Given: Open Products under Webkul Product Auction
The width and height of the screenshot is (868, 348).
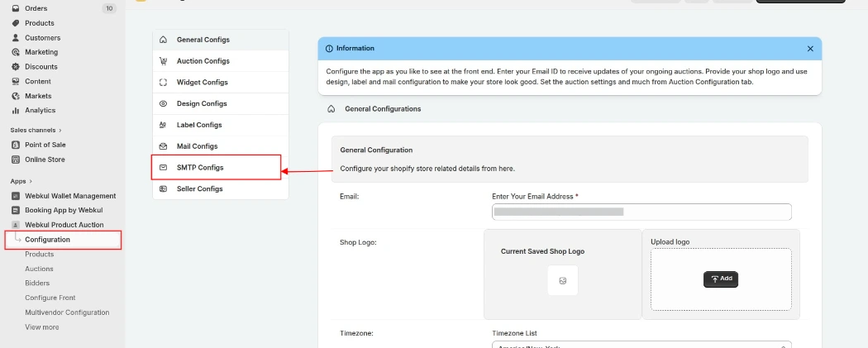Looking at the screenshot, I should click(40, 254).
